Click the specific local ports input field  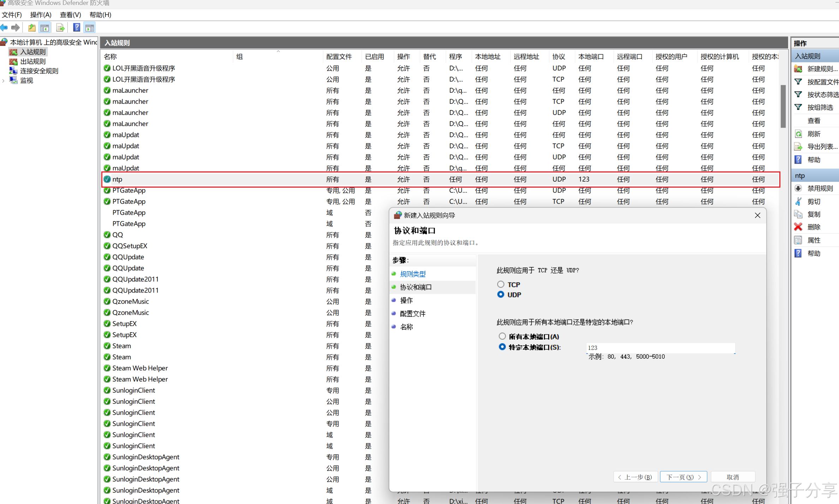(660, 348)
